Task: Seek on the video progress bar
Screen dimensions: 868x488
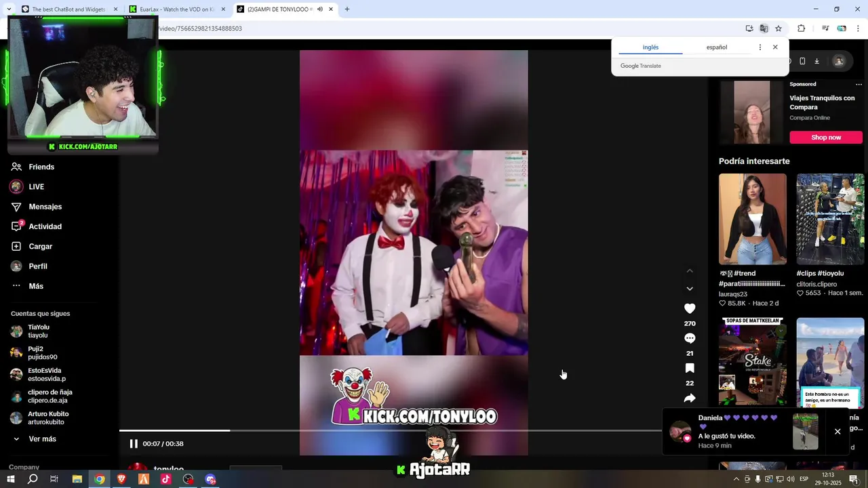Action: point(390,430)
